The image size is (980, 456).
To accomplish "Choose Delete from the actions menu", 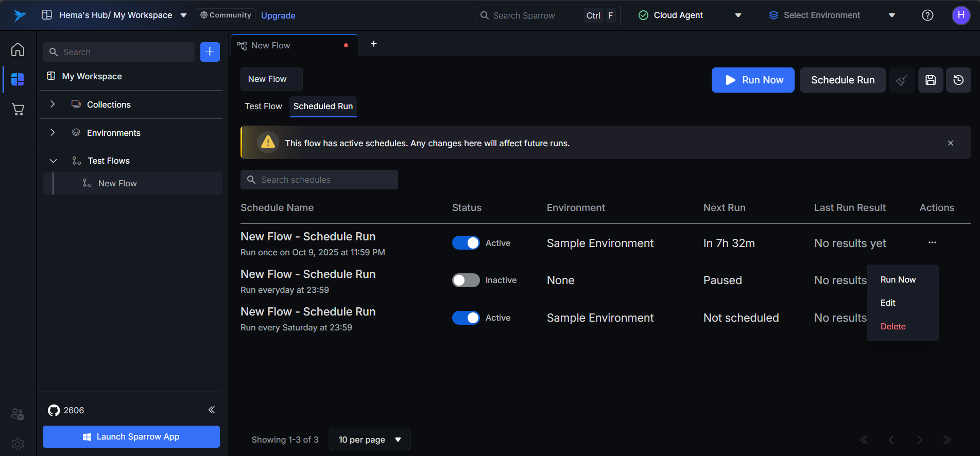I will [892, 326].
